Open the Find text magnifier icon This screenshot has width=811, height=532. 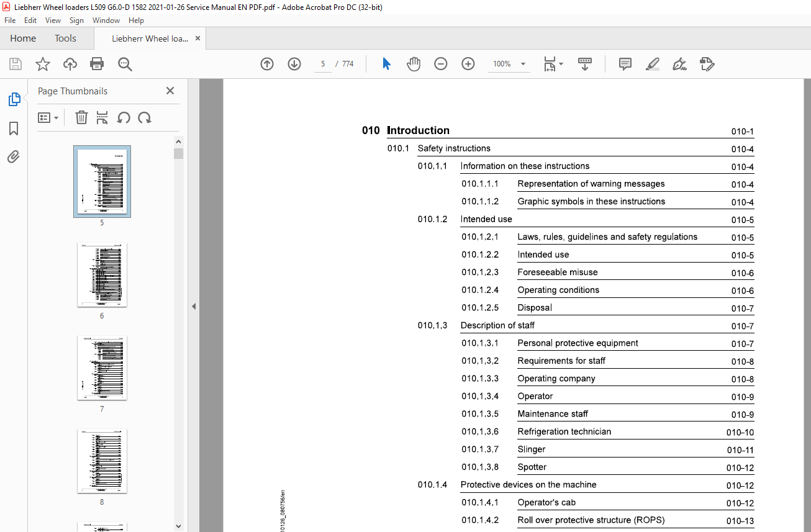[125, 64]
